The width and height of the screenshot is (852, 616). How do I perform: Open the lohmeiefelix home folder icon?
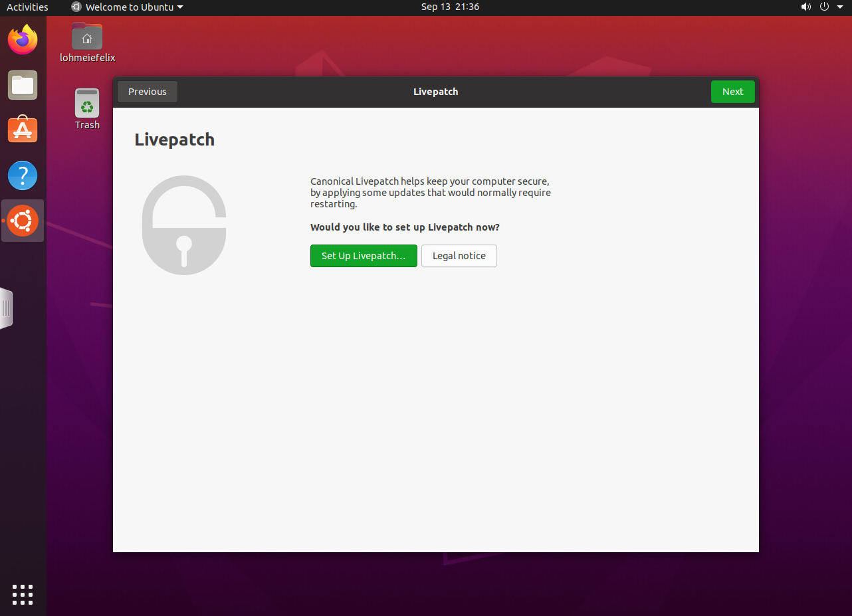[87, 43]
